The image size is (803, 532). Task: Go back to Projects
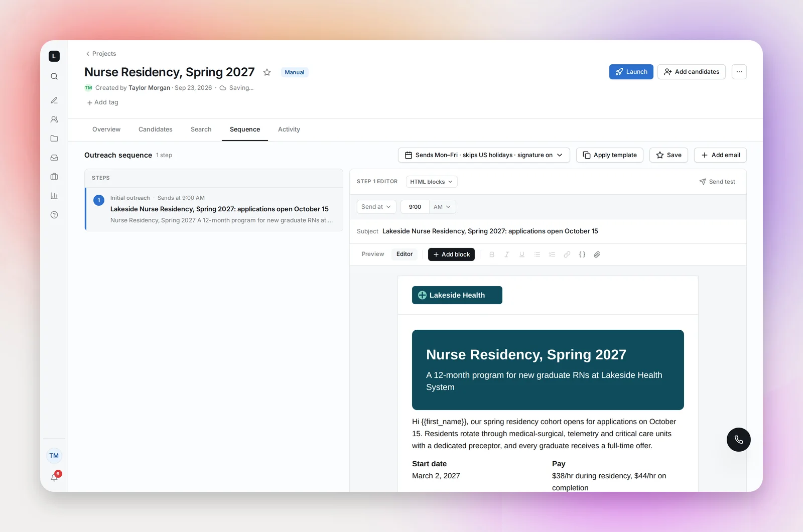click(x=101, y=54)
